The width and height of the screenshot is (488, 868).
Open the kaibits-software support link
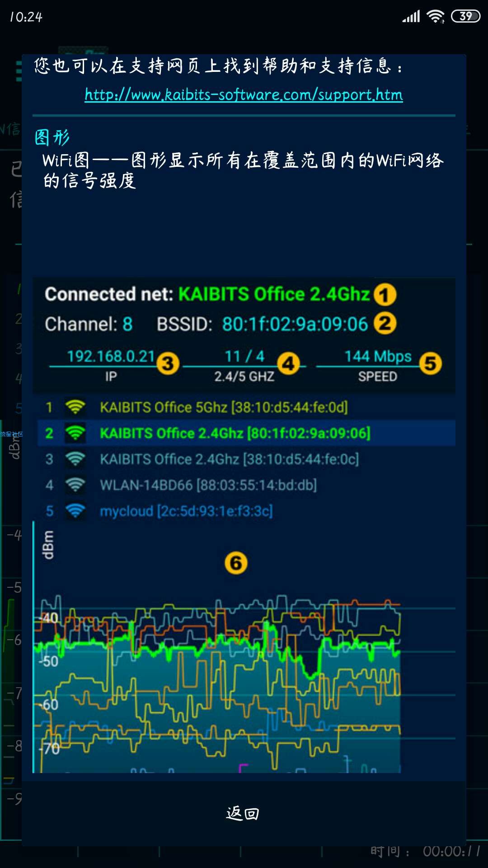pyautogui.click(x=244, y=94)
